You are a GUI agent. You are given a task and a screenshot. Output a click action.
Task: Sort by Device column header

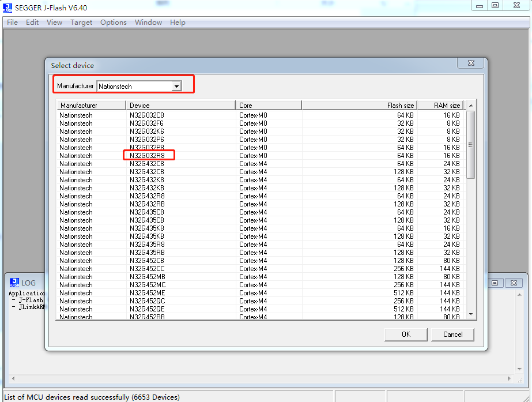coord(180,105)
